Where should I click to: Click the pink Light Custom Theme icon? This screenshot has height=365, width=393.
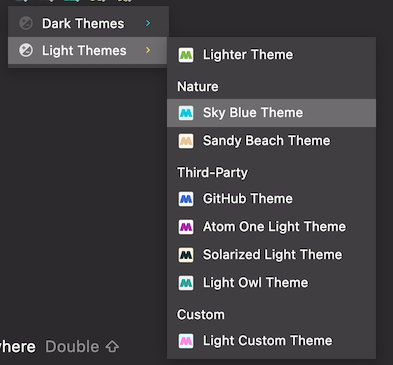[186, 341]
